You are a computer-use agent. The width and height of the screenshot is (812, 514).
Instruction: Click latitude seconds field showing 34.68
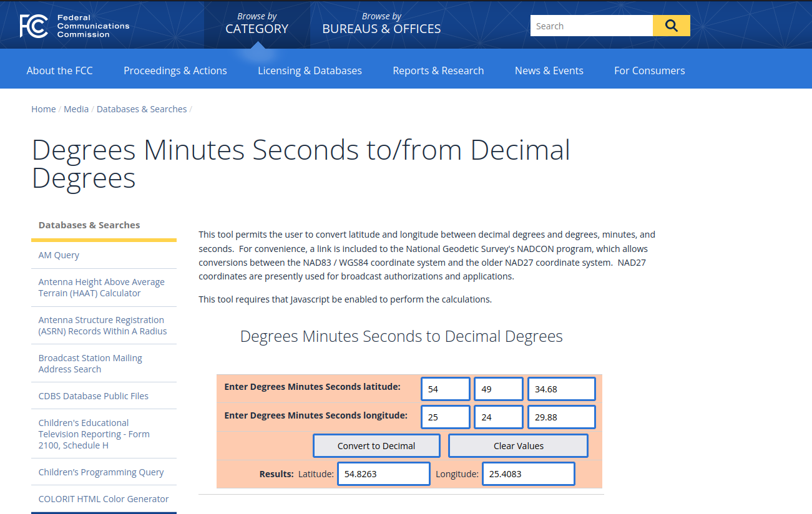point(562,389)
